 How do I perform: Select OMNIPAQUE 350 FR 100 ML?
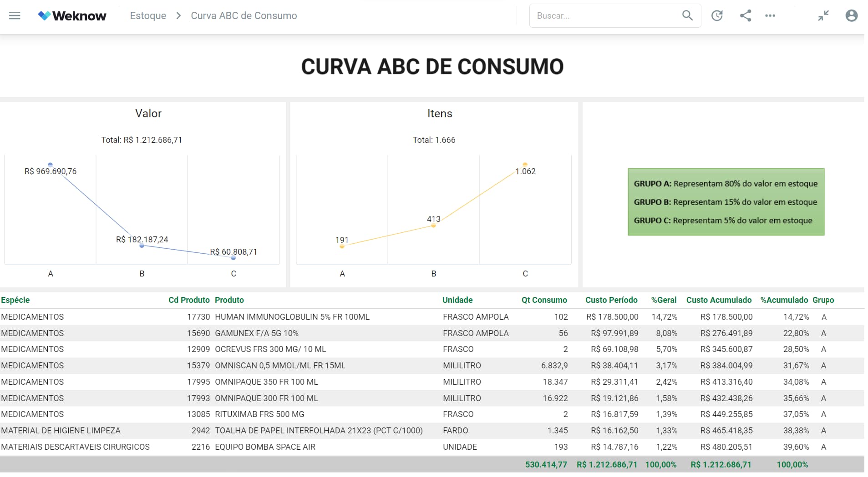click(x=266, y=382)
